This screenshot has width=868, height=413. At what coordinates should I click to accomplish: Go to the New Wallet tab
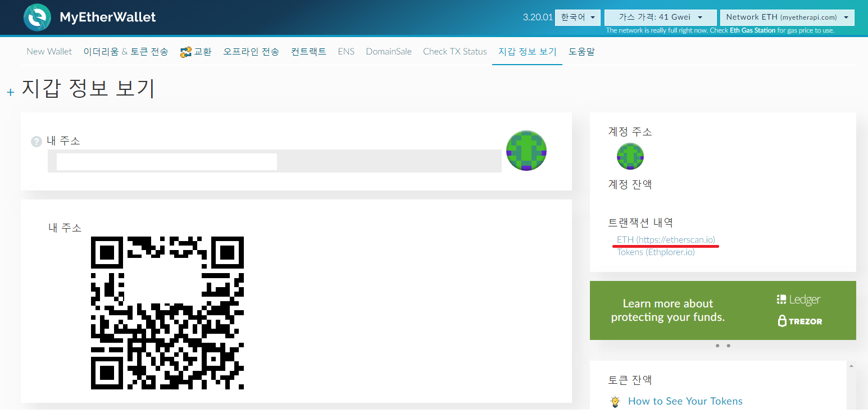pos(49,52)
